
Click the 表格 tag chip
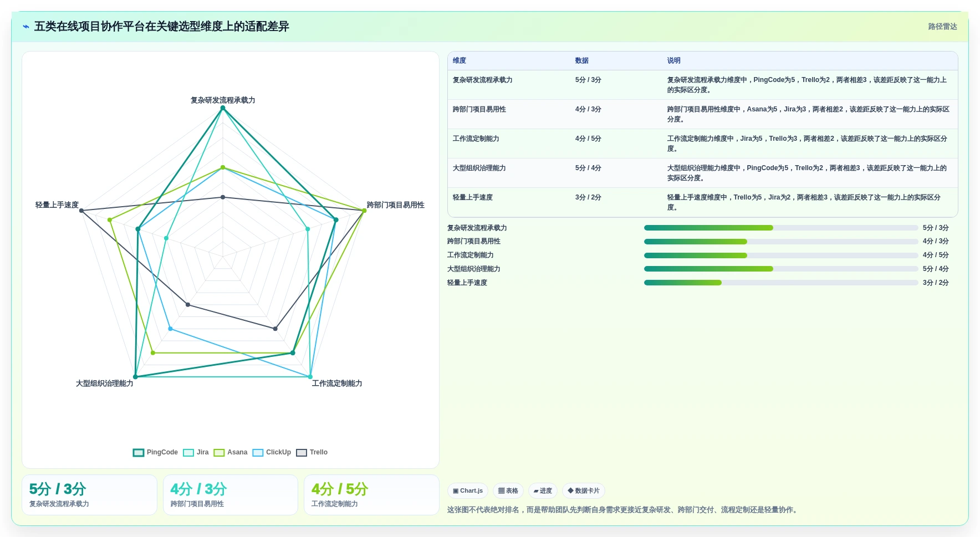pos(508,491)
